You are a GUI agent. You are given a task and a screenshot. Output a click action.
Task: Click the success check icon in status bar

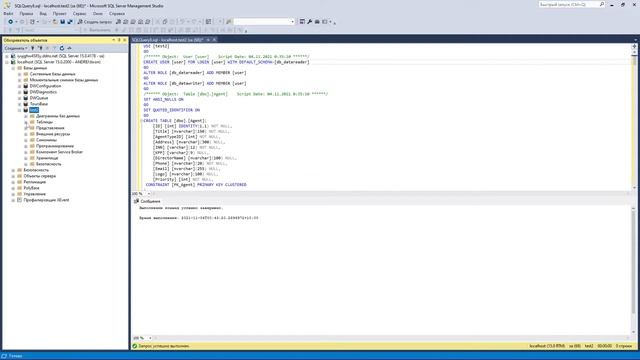[135, 346]
